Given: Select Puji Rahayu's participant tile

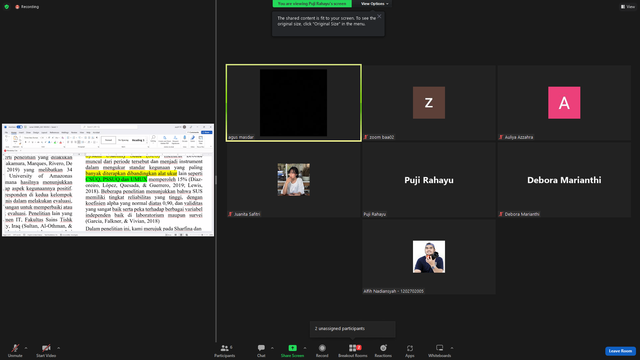Looking at the screenshot, I should click(x=429, y=180).
